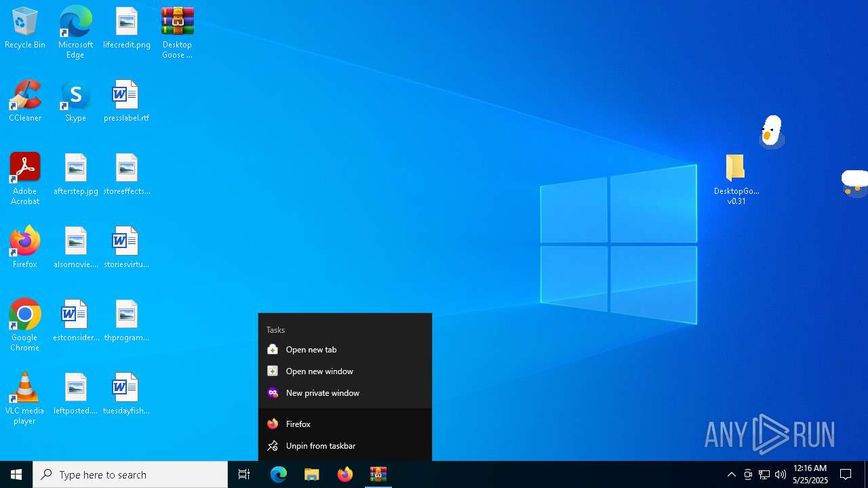Open the volume control tray icon
The width and height of the screenshot is (868, 488).
[x=781, y=474]
